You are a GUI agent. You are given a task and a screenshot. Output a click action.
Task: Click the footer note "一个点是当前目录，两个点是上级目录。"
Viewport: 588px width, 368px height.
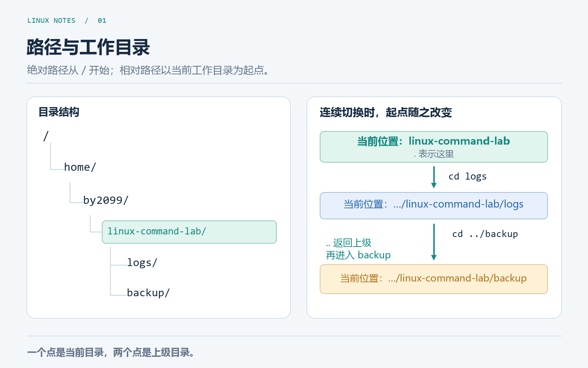click(111, 352)
